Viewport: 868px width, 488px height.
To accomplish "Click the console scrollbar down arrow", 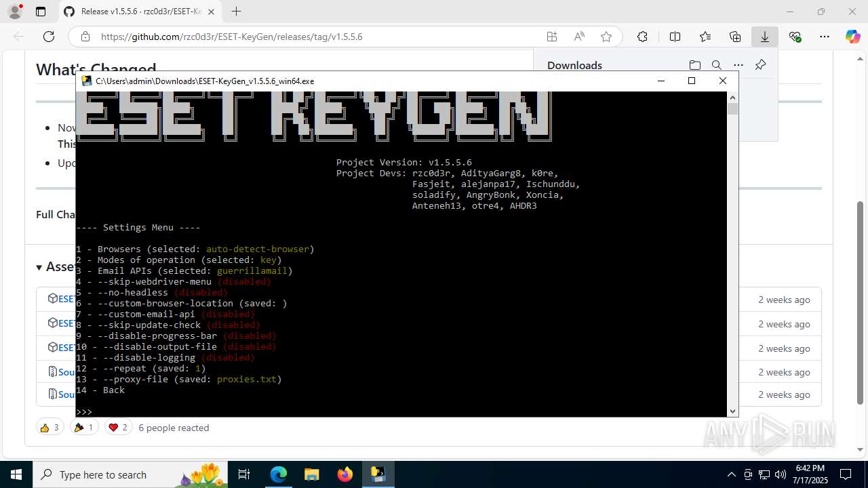I will pos(732,411).
